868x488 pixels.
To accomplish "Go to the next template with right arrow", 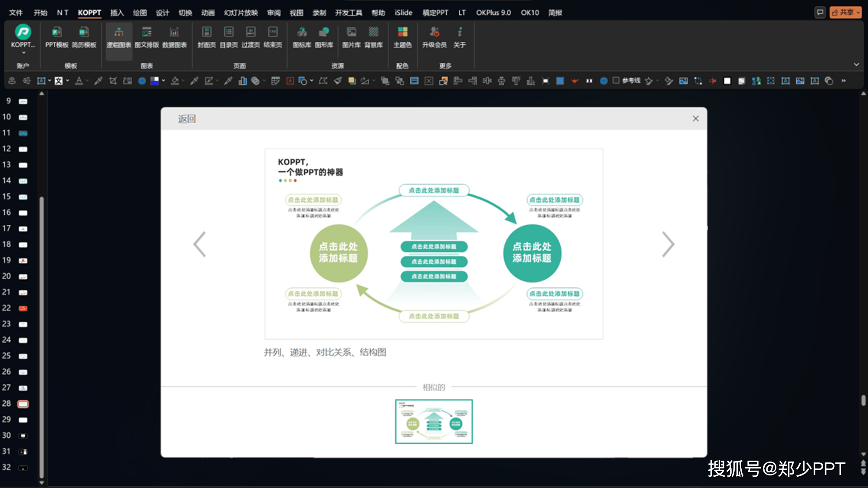I will pos(668,244).
